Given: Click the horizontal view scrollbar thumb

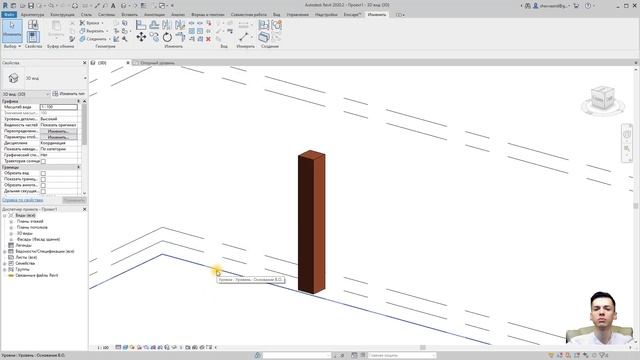Looking at the screenshot, I should 423,347.
